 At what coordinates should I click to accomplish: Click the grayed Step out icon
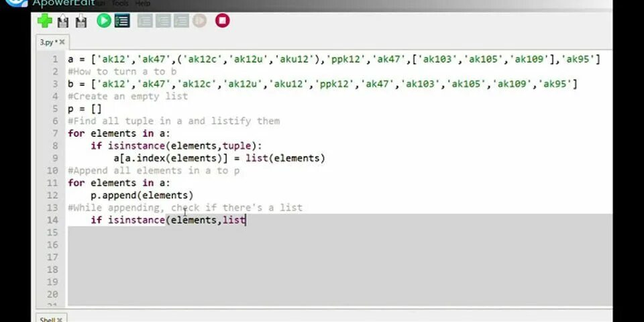181,21
